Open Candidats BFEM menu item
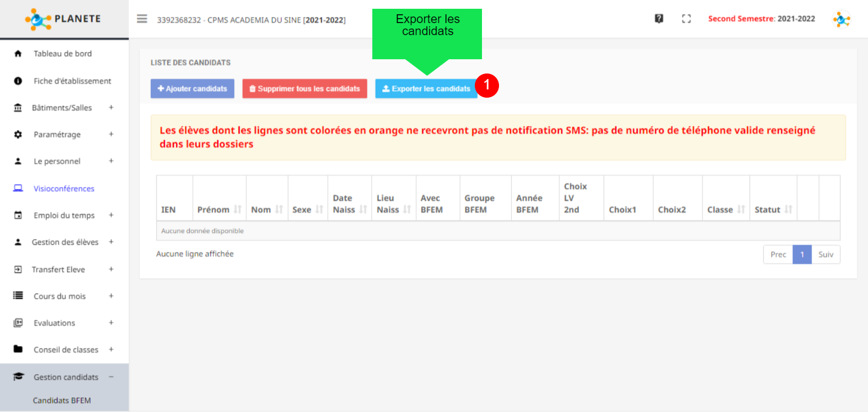Image resolution: width=868 pixels, height=412 pixels. (x=62, y=400)
